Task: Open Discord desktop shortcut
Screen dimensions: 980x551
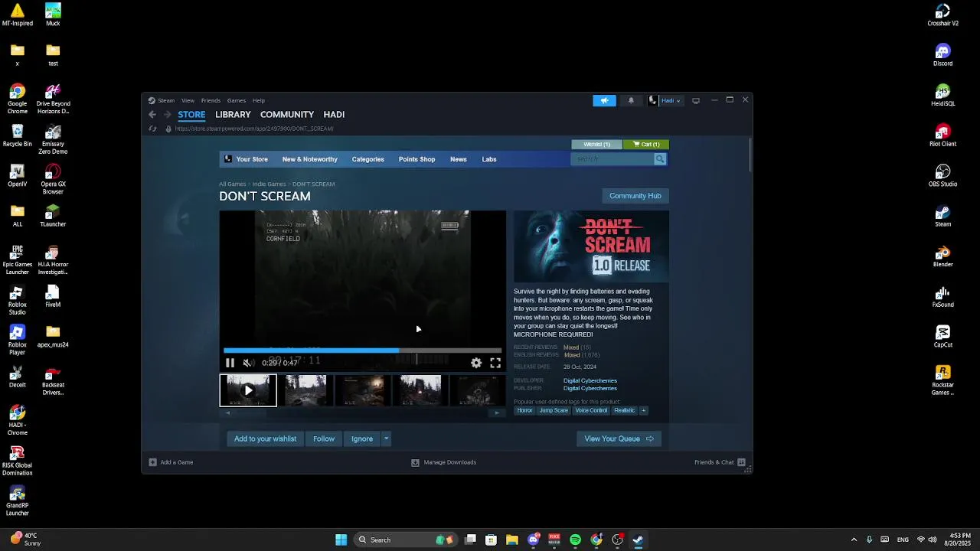Action: (942, 55)
